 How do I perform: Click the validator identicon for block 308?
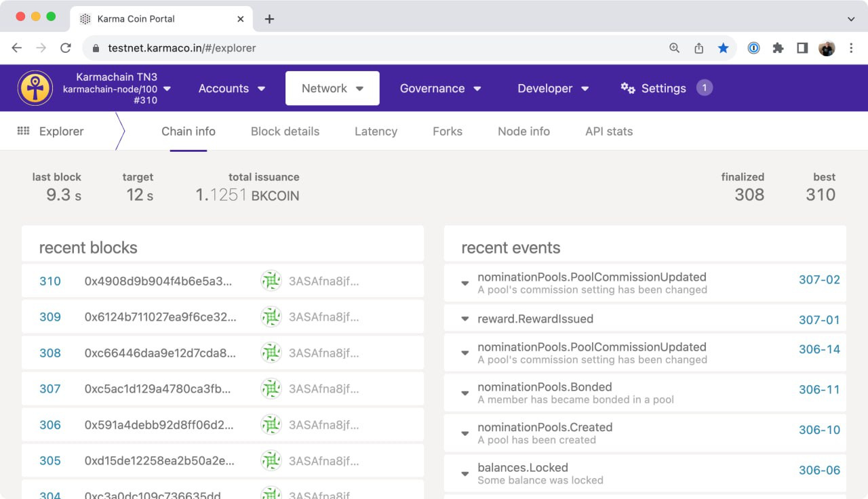coord(271,353)
